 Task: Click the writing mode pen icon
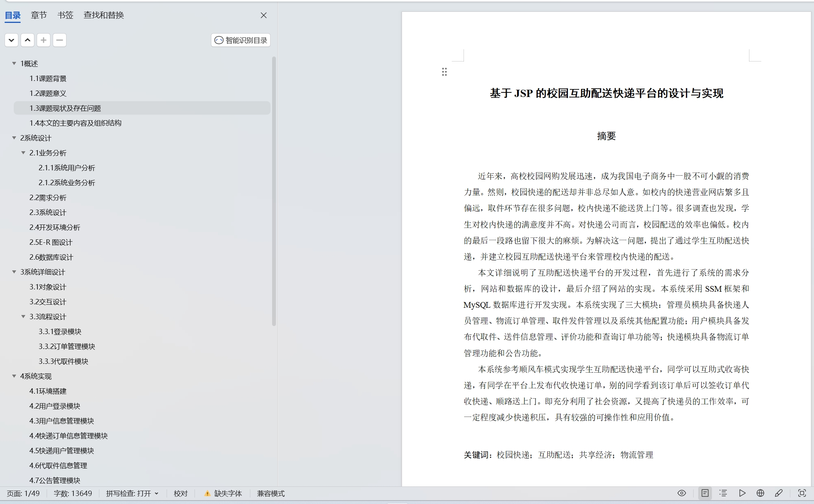tap(778, 493)
